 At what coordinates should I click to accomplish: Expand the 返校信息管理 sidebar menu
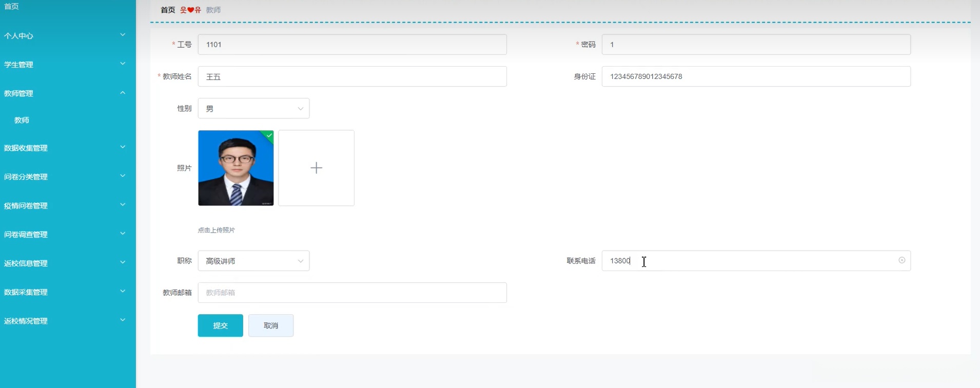click(68, 263)
